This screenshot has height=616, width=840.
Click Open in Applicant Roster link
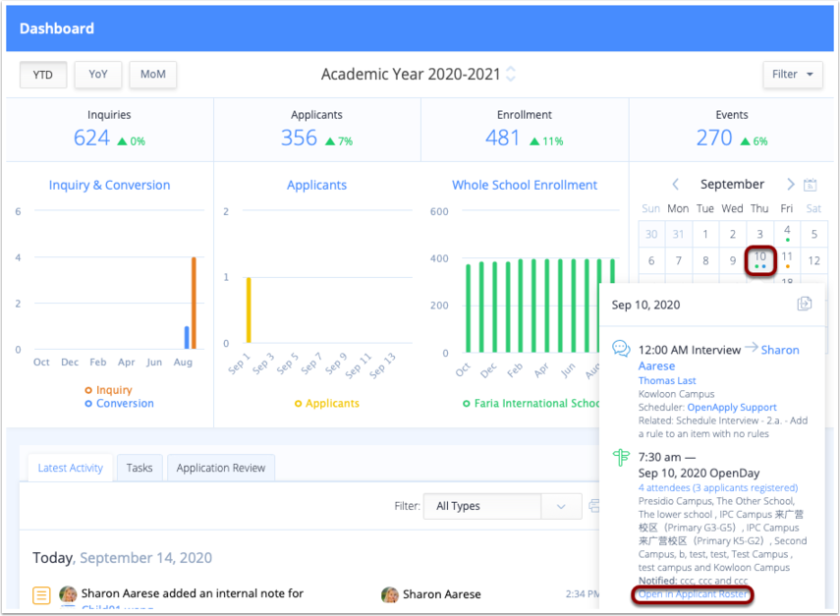click(693, 594)
